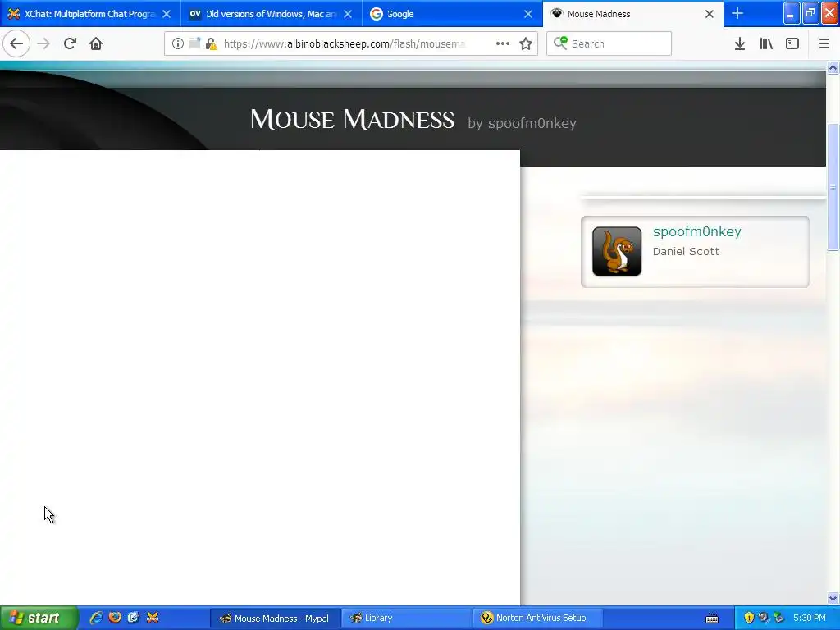
Task: Launch Internet Explorer from quick launch
Action: coord(97,618)
